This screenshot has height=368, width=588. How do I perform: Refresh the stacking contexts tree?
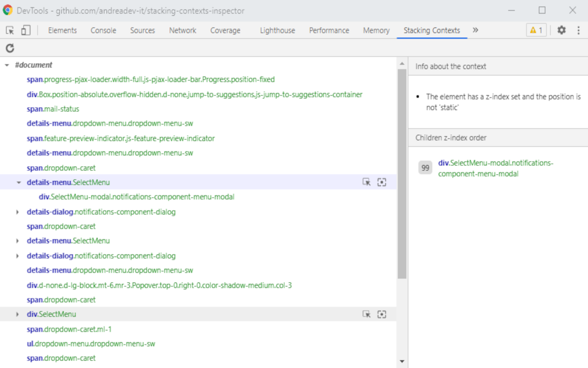10,48
